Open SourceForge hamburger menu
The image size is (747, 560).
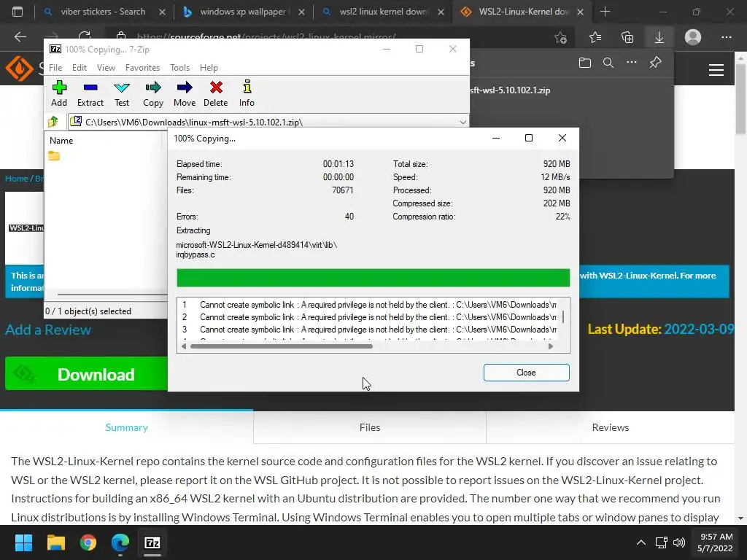716,70
